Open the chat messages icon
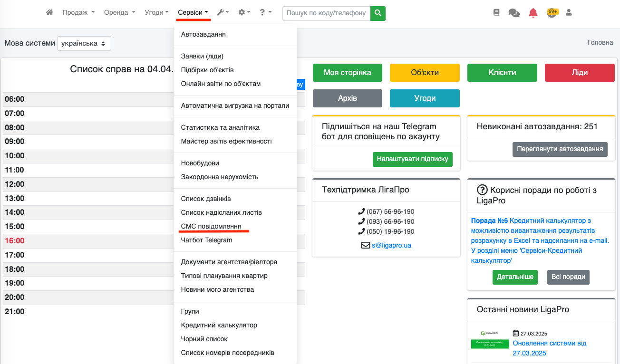620x364 pixels. coord(514,13)
